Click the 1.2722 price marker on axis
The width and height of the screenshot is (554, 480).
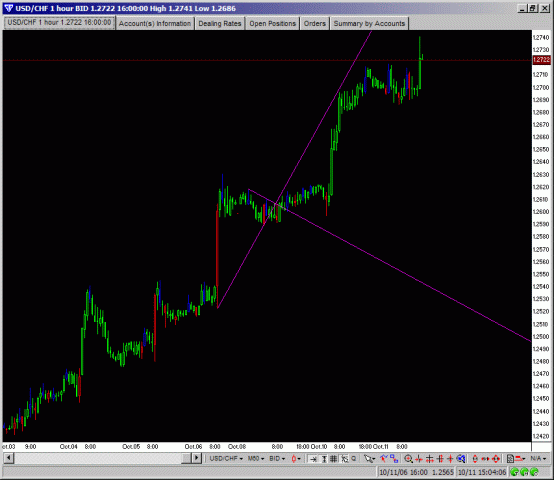tap(542, 60)
